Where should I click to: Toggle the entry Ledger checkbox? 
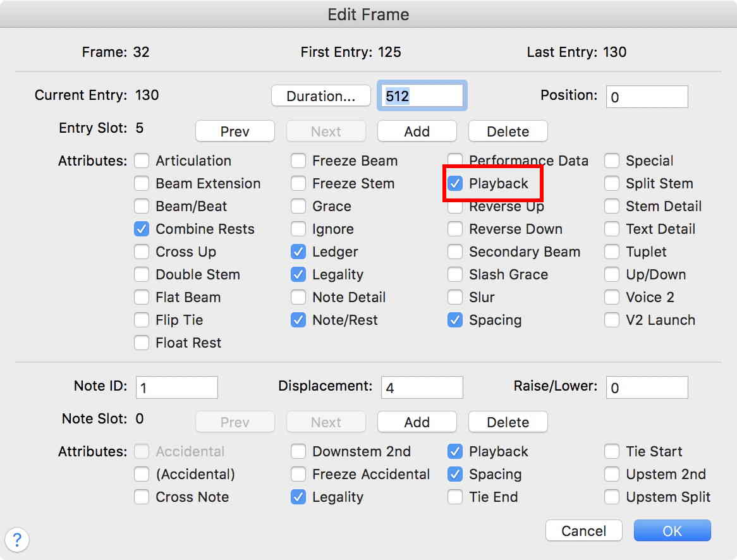tap(298, 252)
